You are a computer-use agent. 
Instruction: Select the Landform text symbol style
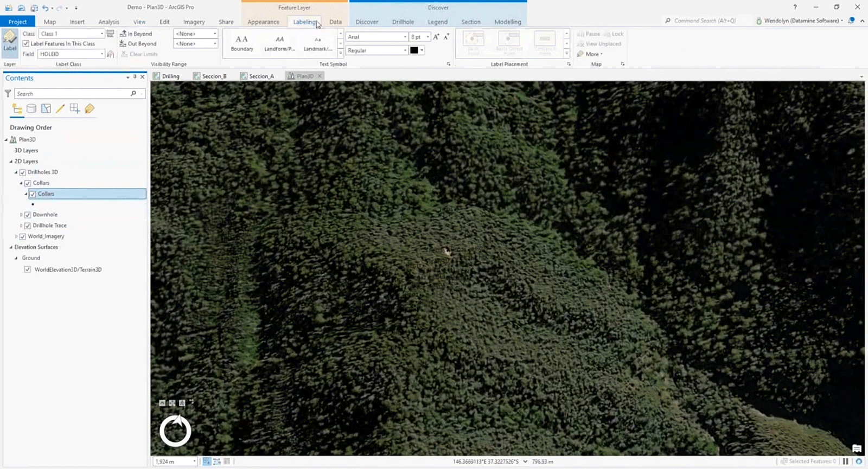click(279, 43)
